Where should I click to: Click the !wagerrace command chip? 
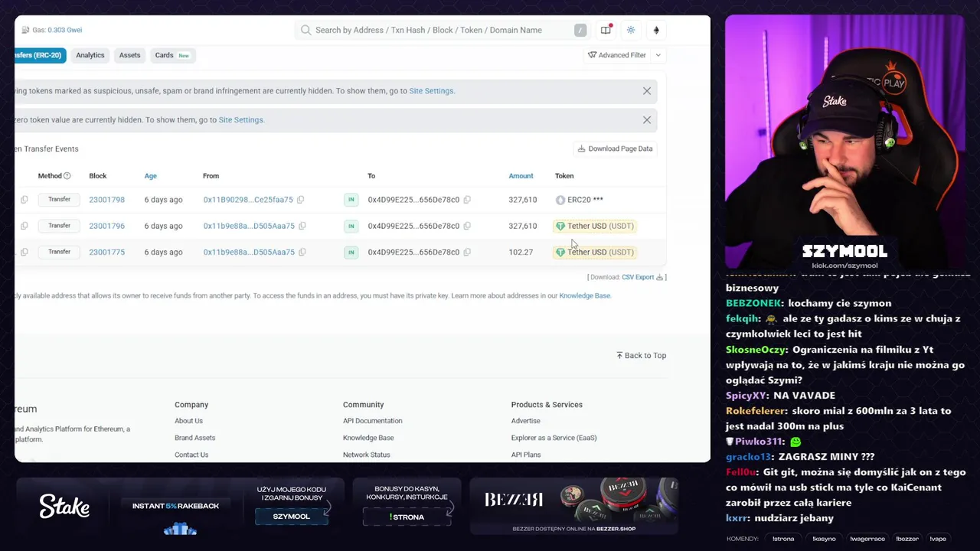pos(867,539)
